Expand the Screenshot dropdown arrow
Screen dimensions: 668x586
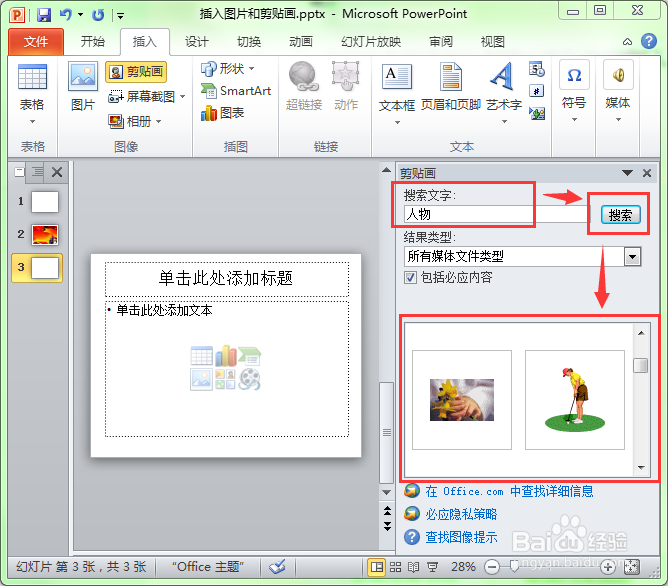pyautogui.click(x=183, y=97)
